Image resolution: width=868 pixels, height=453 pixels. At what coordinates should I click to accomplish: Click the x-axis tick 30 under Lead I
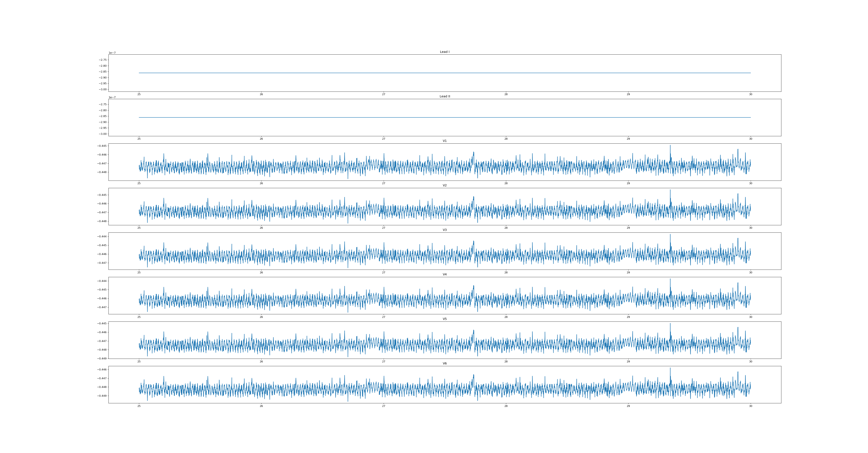tap(750, 94)
